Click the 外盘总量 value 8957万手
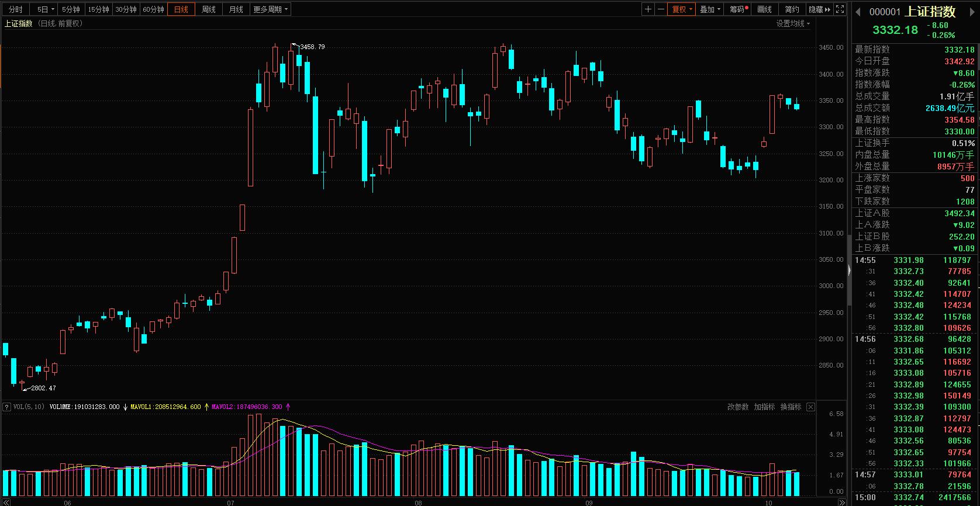 pos(956,167)
